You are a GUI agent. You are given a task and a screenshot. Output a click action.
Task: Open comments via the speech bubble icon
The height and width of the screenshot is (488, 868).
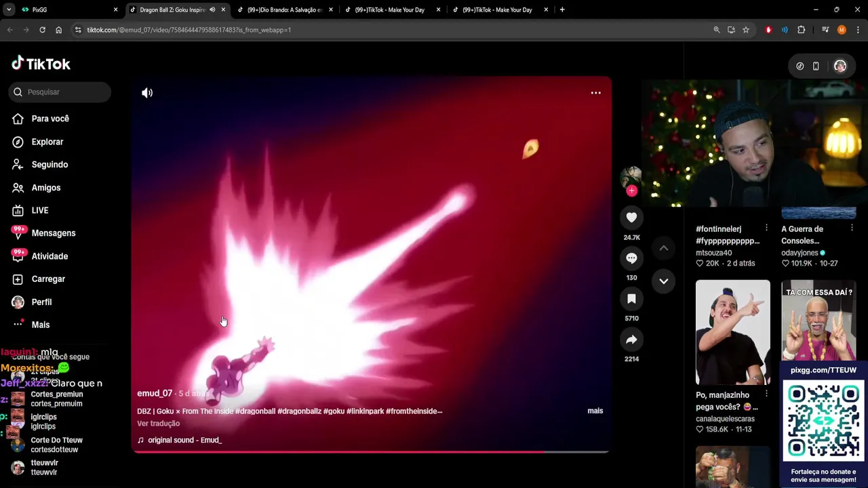(x=631, y=258)
